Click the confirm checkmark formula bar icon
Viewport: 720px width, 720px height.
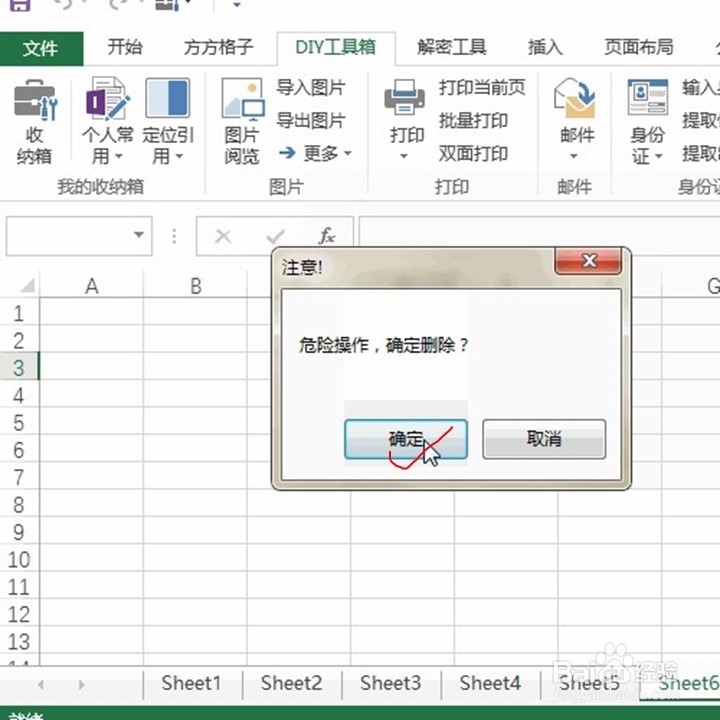[x=276, y=236]
